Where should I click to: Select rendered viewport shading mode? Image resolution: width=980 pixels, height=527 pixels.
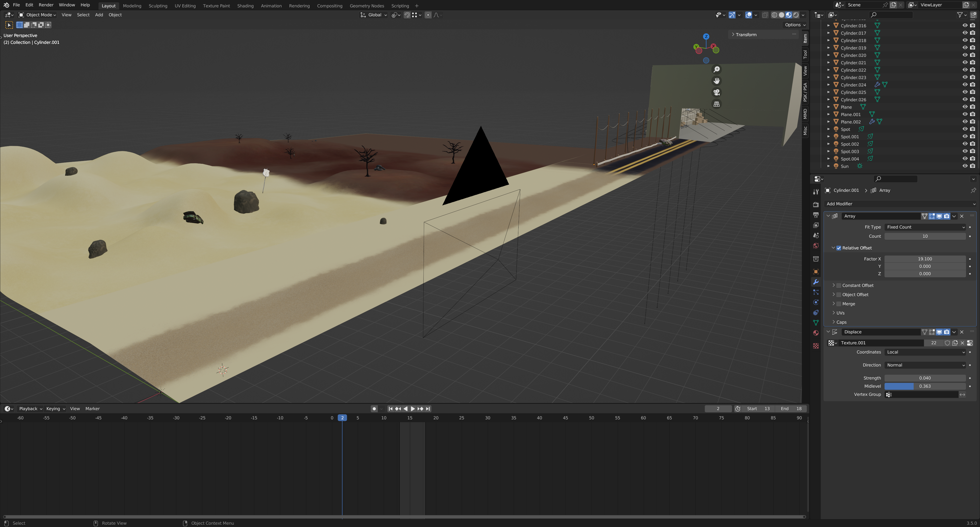click(796, 15)
